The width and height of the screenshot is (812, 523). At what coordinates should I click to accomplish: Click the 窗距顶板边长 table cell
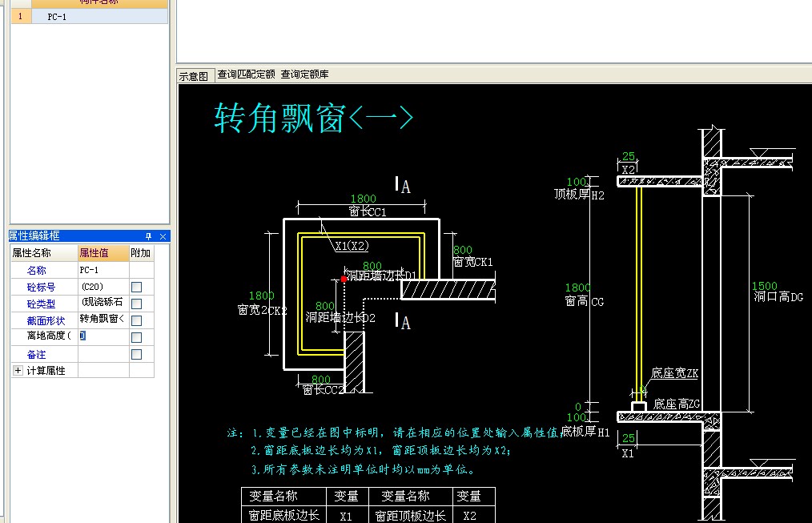pos(410,515)
